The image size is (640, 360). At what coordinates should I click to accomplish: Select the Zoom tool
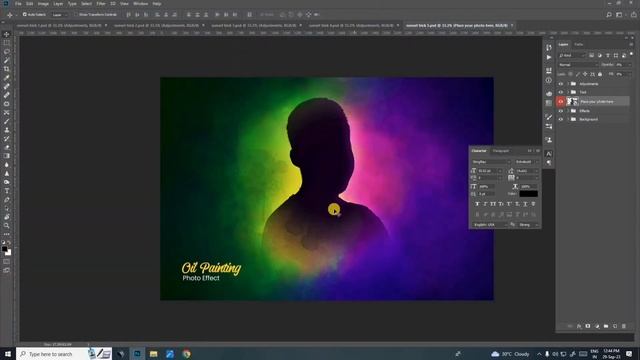click(x=7, y=225)
